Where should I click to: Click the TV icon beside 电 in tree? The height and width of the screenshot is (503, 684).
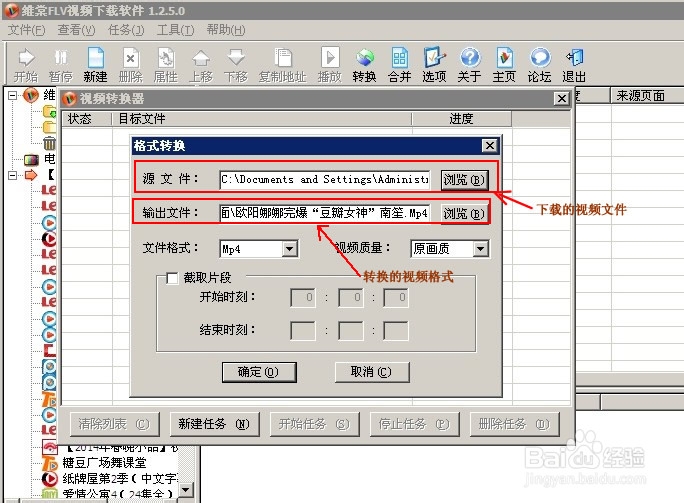(31, 159)
